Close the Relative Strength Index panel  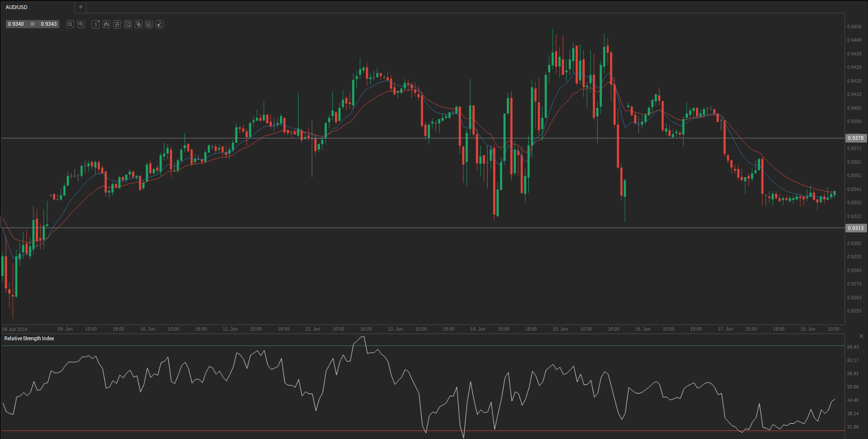[861, 336]
